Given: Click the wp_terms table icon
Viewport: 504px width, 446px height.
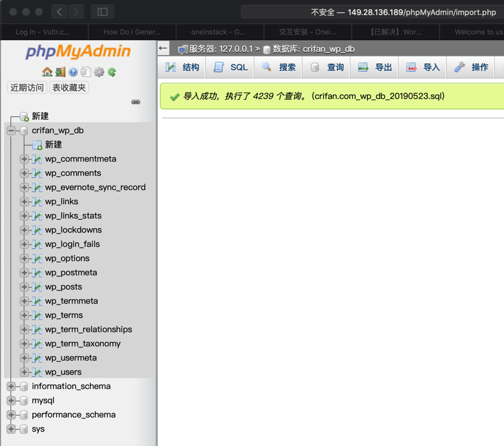Looking at the screenshot, I should [37, 315].
